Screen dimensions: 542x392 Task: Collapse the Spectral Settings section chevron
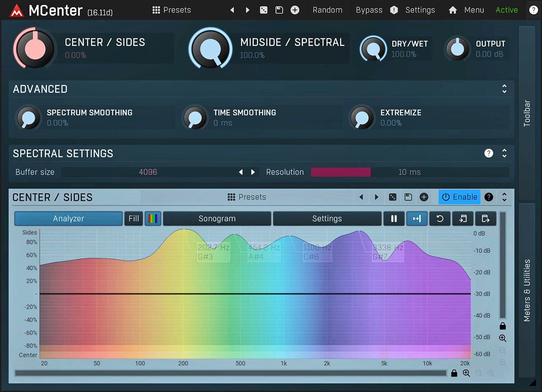505,153
